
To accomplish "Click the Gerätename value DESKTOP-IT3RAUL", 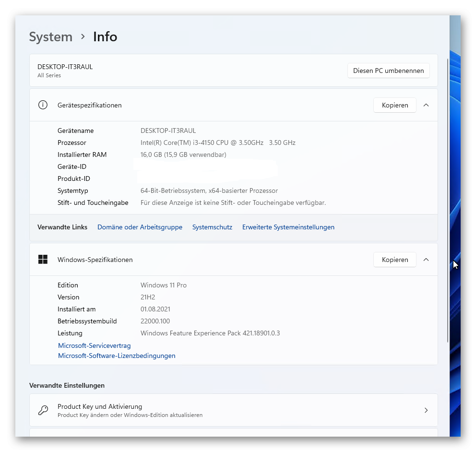I will 168,131.
